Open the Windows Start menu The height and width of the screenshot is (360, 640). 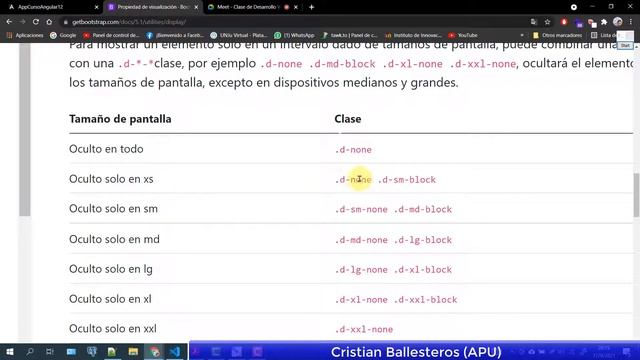[x=10, y=352]
